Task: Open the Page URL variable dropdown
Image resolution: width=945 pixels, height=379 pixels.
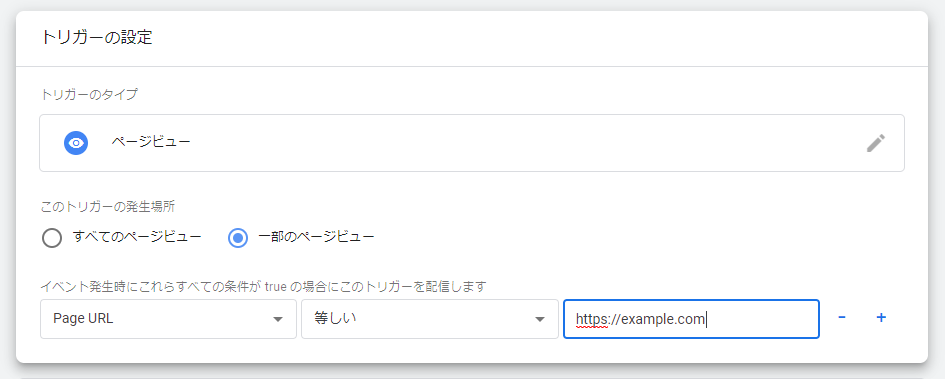Action: coord(168,319)
